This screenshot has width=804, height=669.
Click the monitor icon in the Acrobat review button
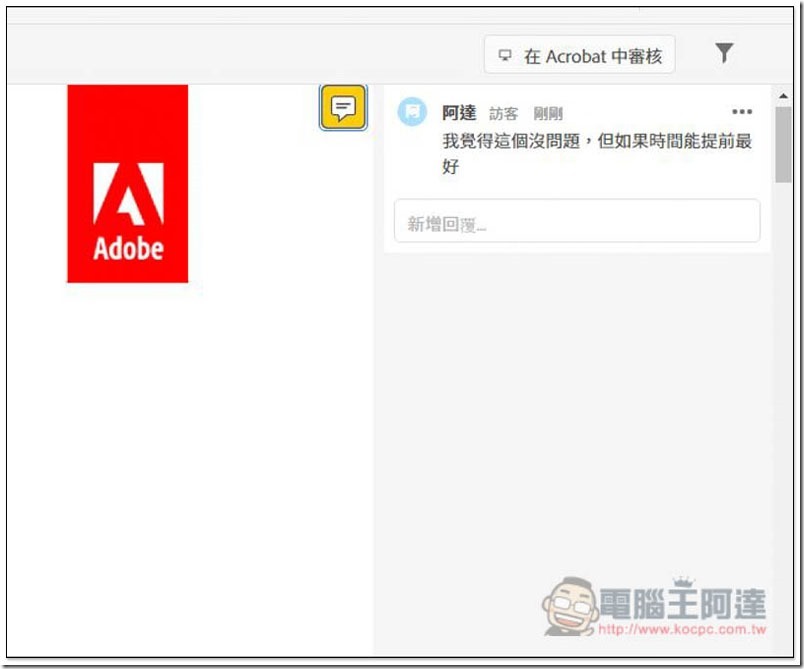[x=505, y=55]
